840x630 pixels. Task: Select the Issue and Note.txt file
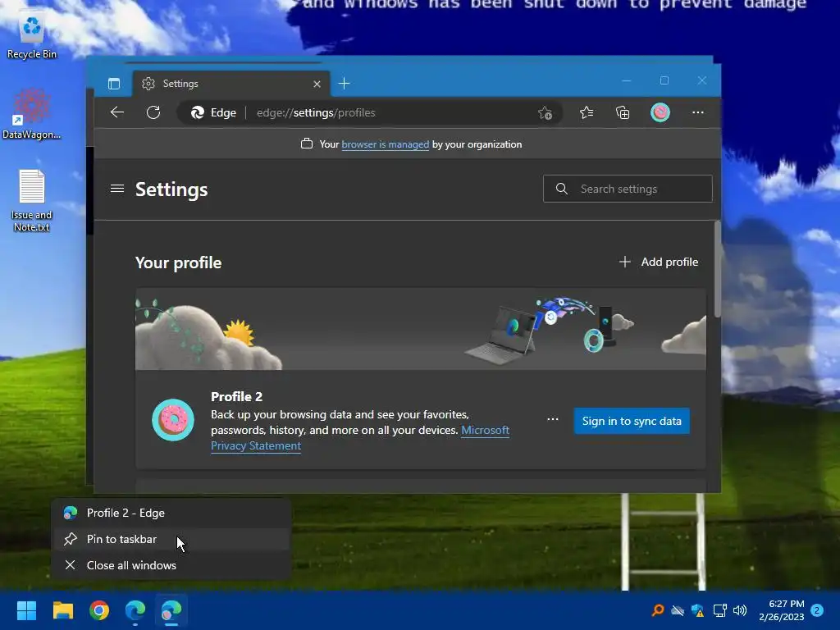[32, 201]
